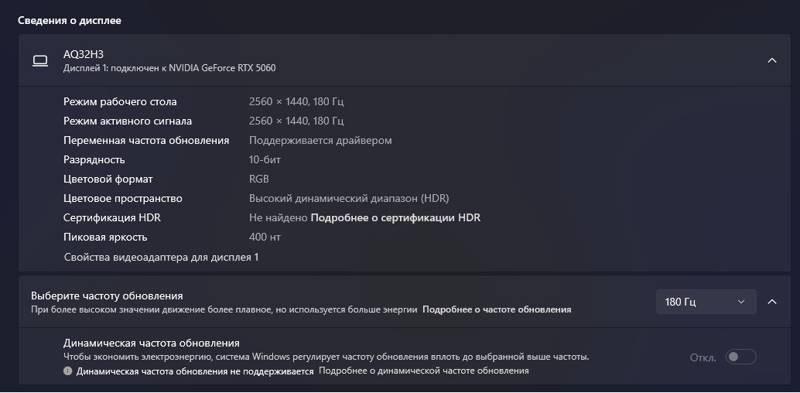Click the Сведения о дисплее heading
The image size is (800, 393).
(x=69, y=20)
